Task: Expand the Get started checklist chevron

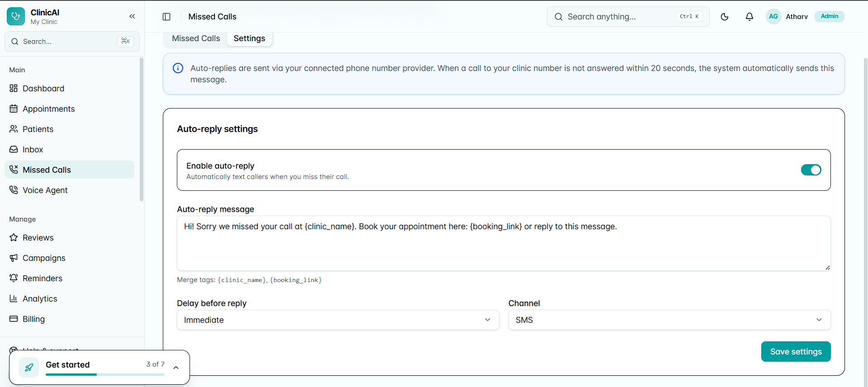Action: coord(176,368)
